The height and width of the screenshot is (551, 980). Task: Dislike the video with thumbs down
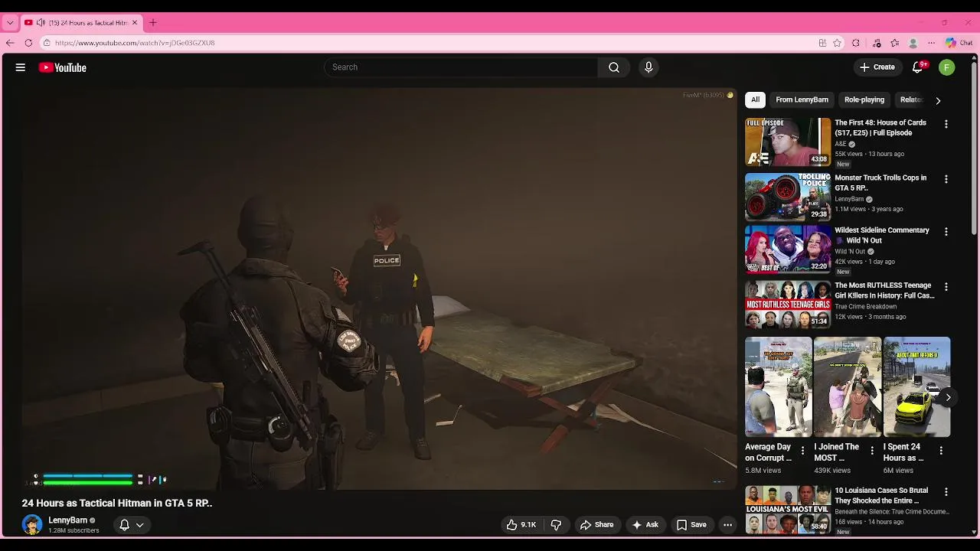557,525
